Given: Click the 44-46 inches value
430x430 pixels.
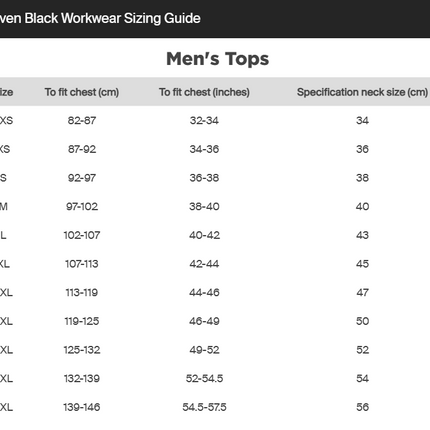Looking at the screenshot, I should coord(204,292).
